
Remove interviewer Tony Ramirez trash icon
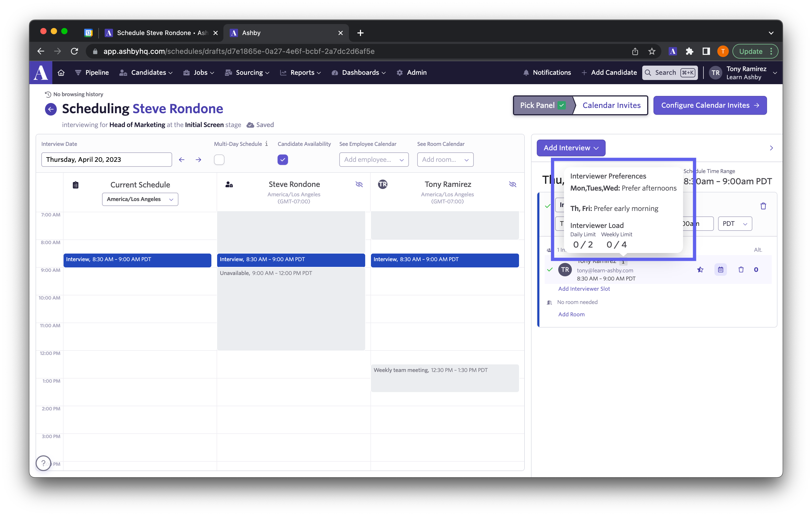(x=741, y=269)
